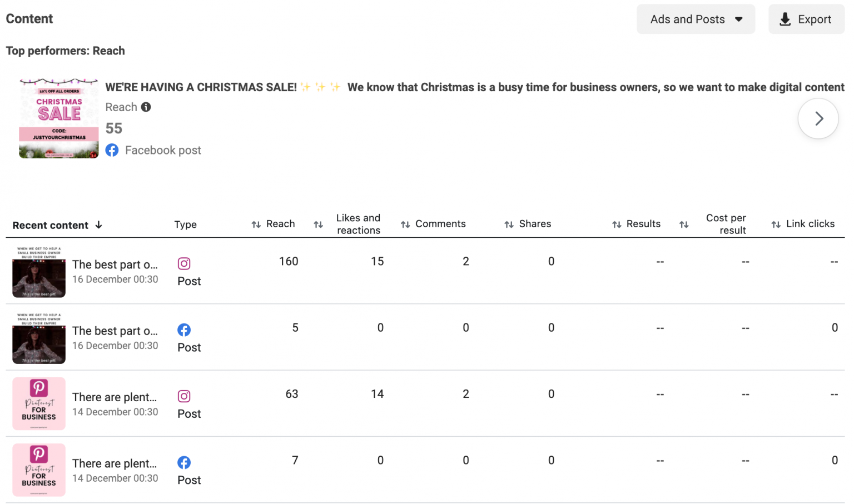Toggle the Recent content sort direction arrow
The image size is (854, 504).
[98, 225]
